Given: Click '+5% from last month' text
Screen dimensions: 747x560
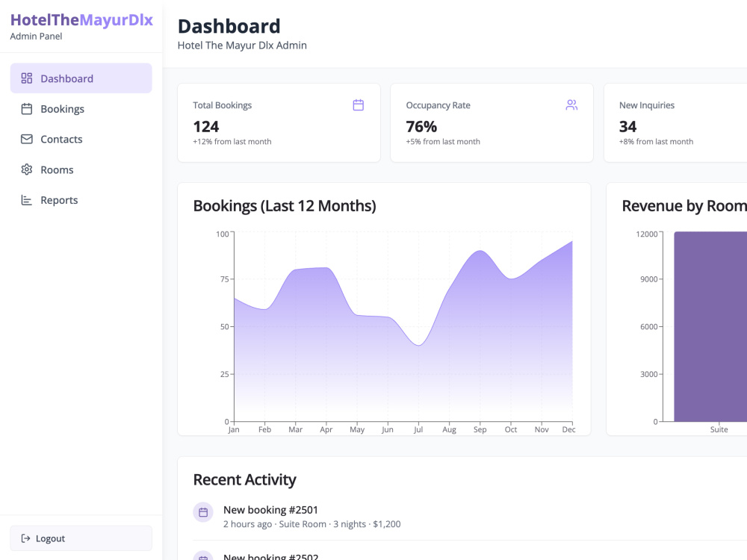Looking at the screenshot, I should [443, 141].
